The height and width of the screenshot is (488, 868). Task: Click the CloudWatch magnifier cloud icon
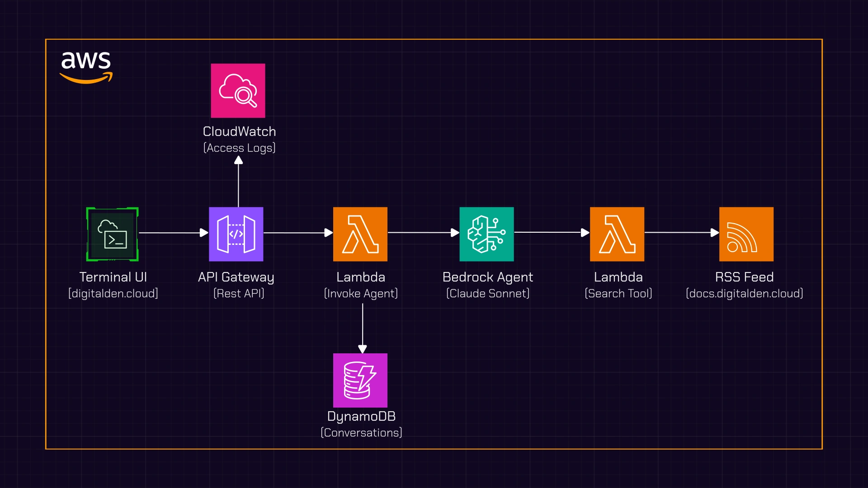[x=238, y=91]
